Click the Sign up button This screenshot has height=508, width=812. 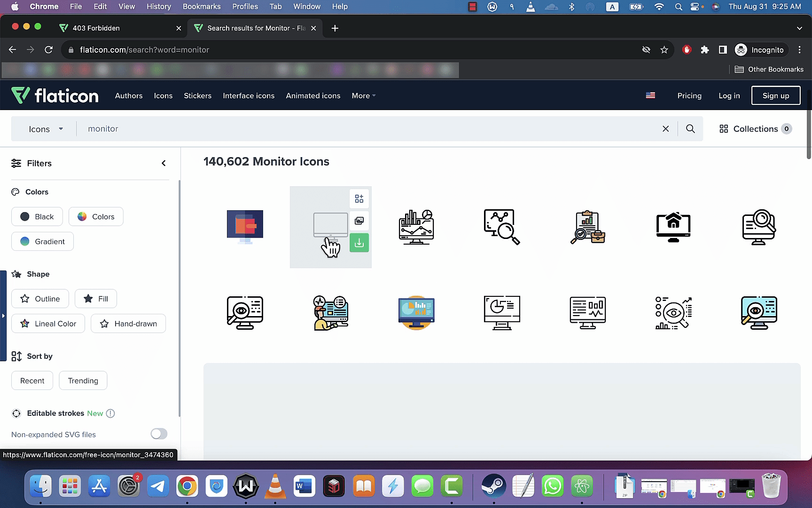coord(776,95)
